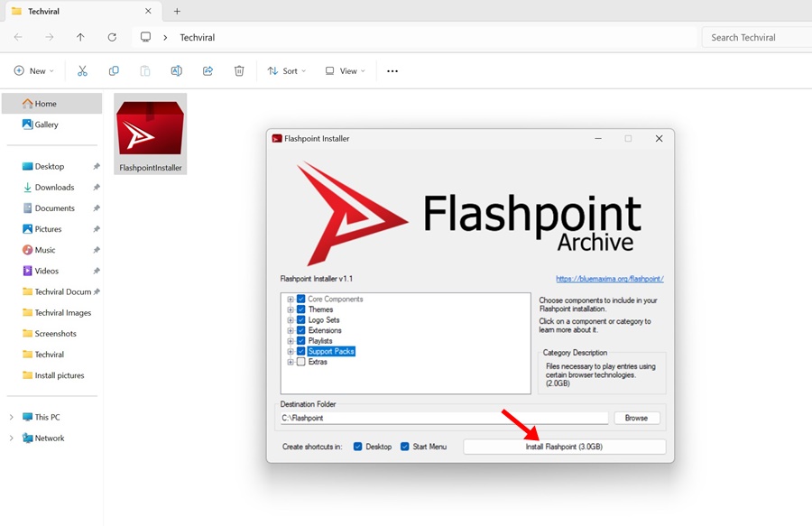The image size is (812, 526).
Task: Click the Delete trash icon
Action: click(x=239, y=71)
